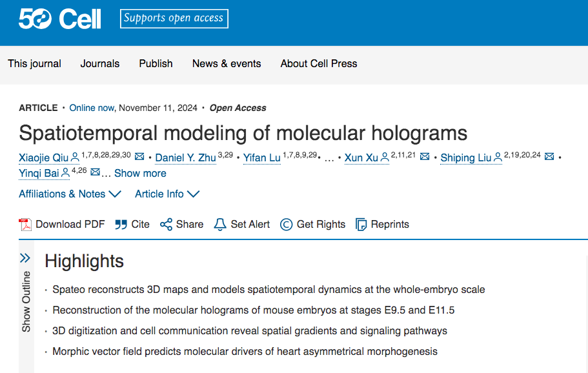Screen dimensions: 588x373
Task: Click the email envelope next to Xiaojie Qiu
Action: point(139,156)
